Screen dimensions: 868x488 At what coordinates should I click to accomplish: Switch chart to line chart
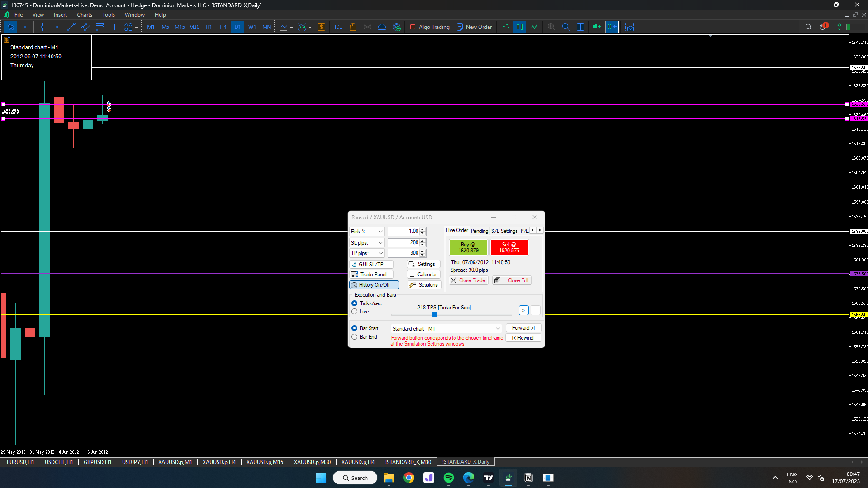534,27
